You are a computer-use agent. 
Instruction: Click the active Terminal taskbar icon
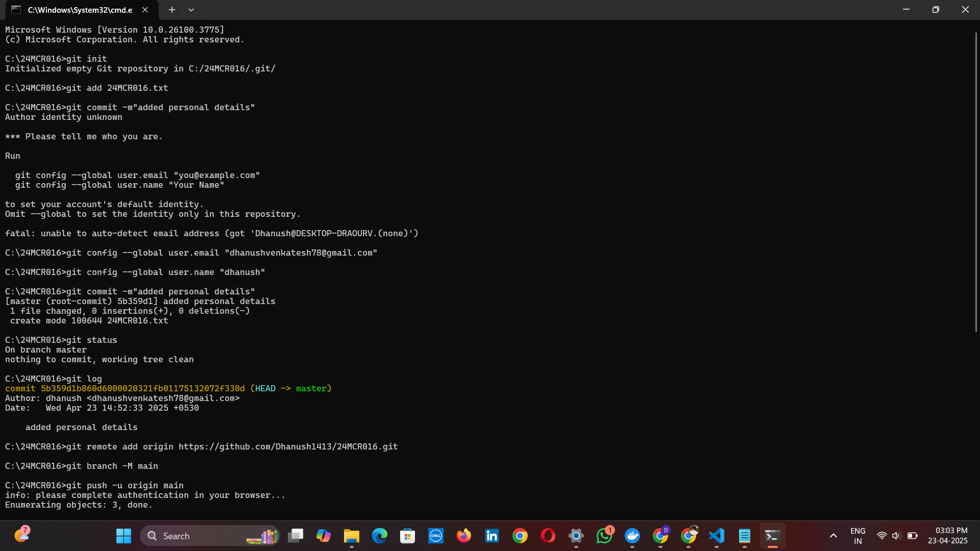pyautogui.click(x=773, y=536)
